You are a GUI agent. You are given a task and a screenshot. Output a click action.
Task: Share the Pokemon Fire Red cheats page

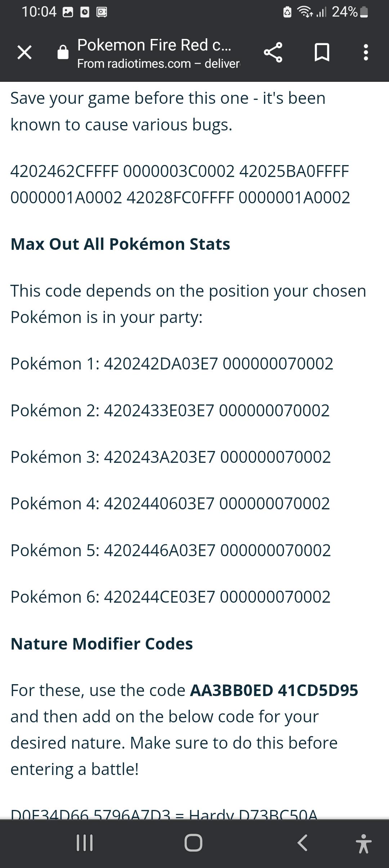coord(274,53)
